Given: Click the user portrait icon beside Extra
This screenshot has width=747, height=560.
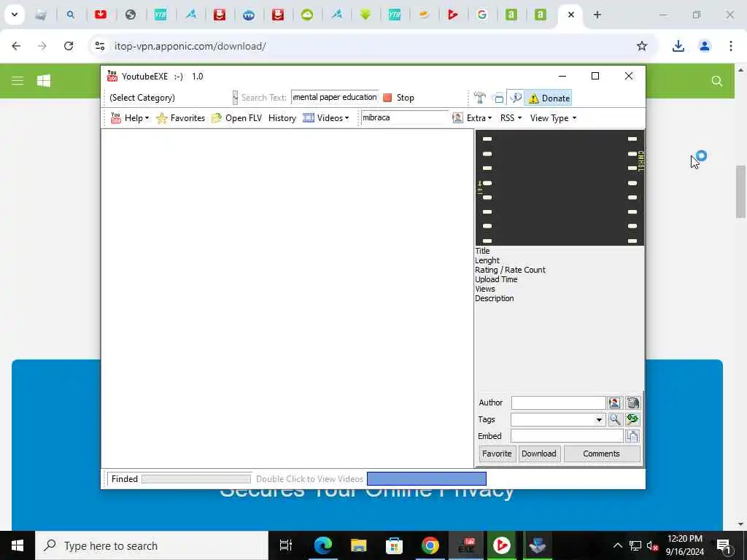Looking at the screenshot, I should click(x=457, y=117).
